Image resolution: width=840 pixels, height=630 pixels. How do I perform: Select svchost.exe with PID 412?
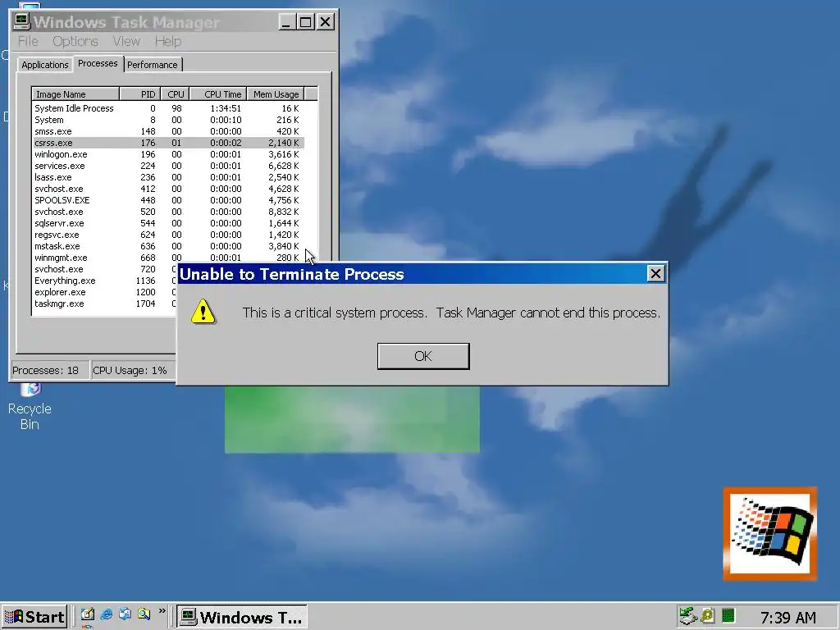click(168, 189)
